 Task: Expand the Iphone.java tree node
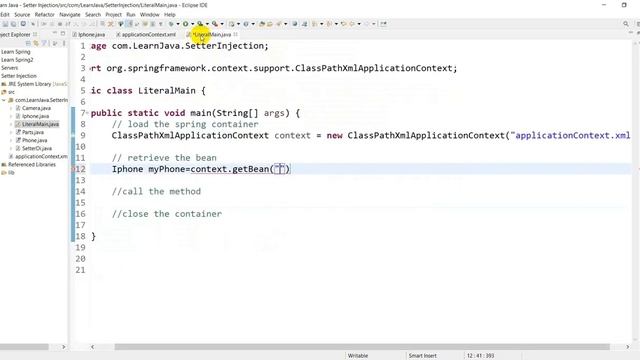point(11,116)
